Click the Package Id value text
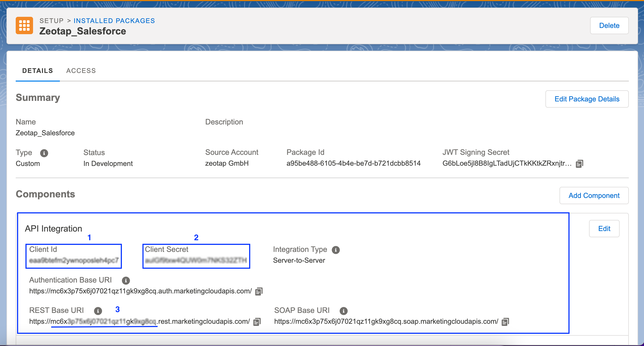 click(353, 164)
